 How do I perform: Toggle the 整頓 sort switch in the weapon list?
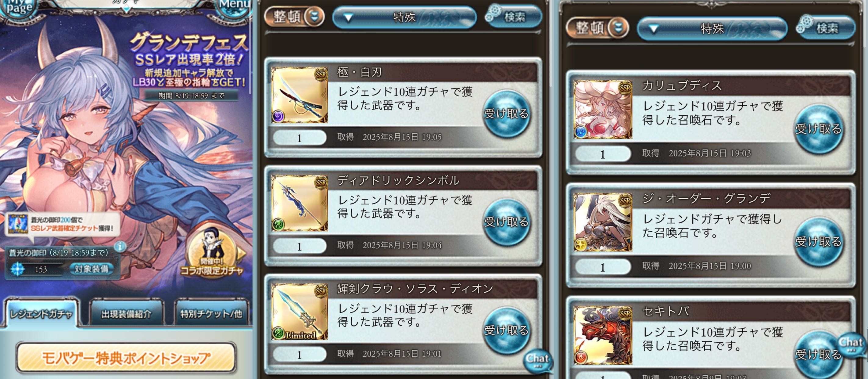(x=295, y=16)
